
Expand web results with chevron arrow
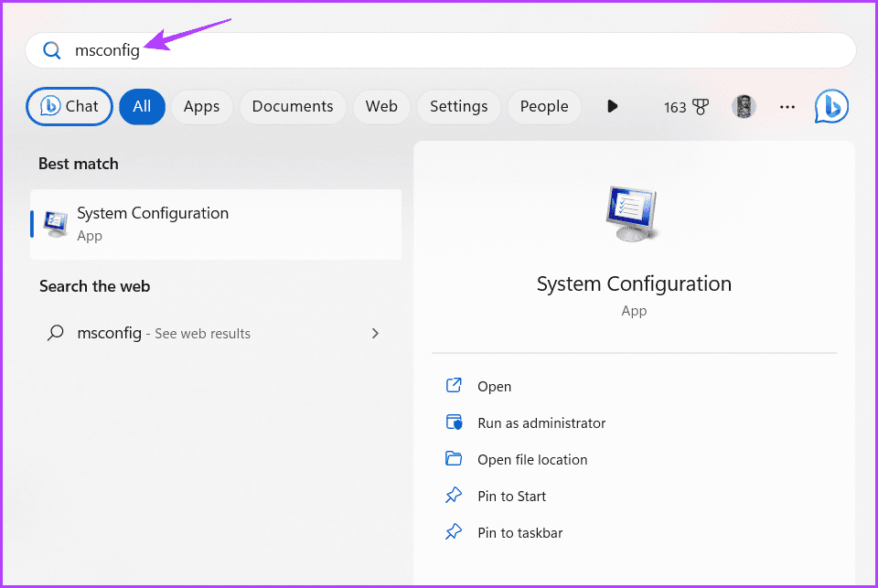click(375, 333)
